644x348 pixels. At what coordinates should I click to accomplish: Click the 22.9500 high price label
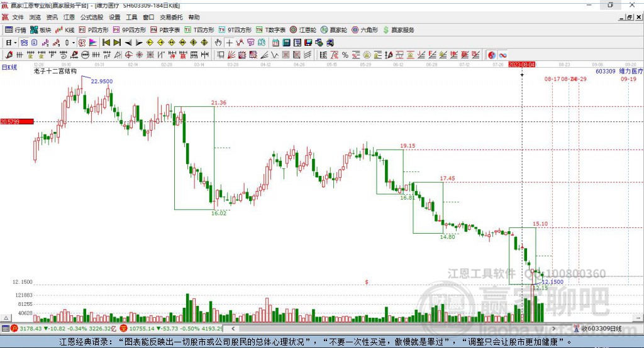pos(102,81)
